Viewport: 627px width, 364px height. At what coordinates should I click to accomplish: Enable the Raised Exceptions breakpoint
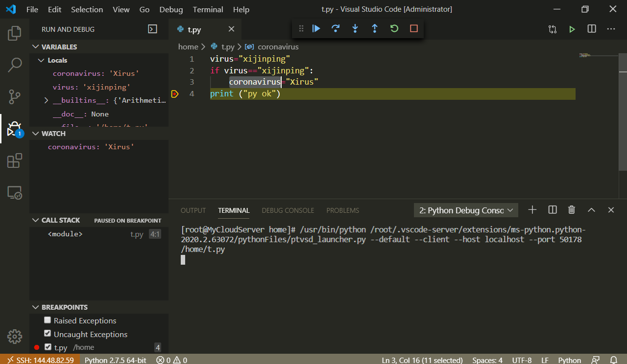(48, 320)
